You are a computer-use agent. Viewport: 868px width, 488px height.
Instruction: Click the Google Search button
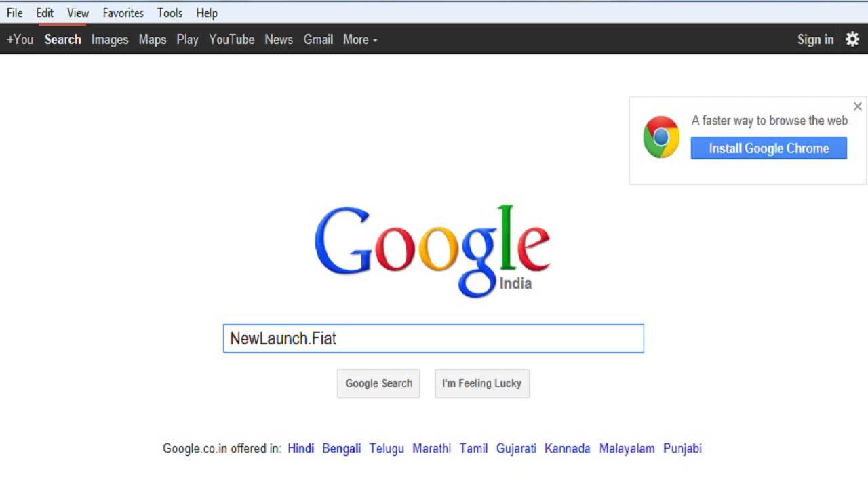coord(378,384)
